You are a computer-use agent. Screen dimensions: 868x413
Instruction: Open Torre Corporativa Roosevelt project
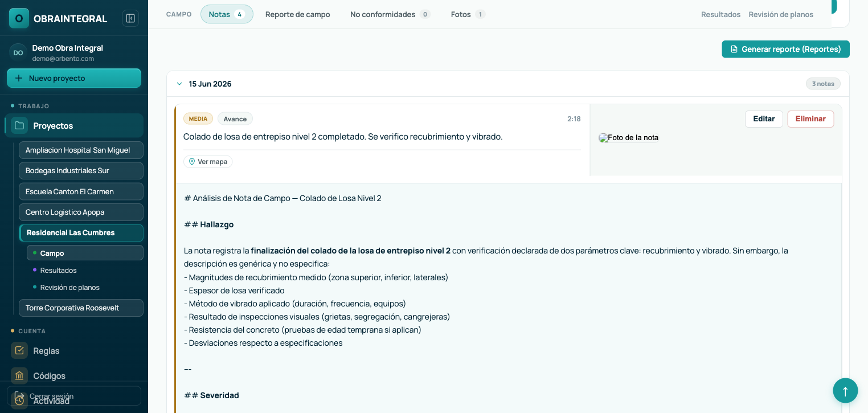(81, 308)
